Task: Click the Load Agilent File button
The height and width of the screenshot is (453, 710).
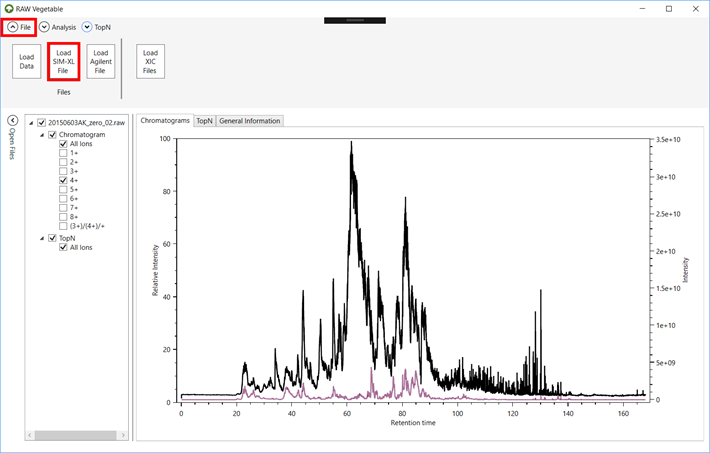Action: point(101,62)
